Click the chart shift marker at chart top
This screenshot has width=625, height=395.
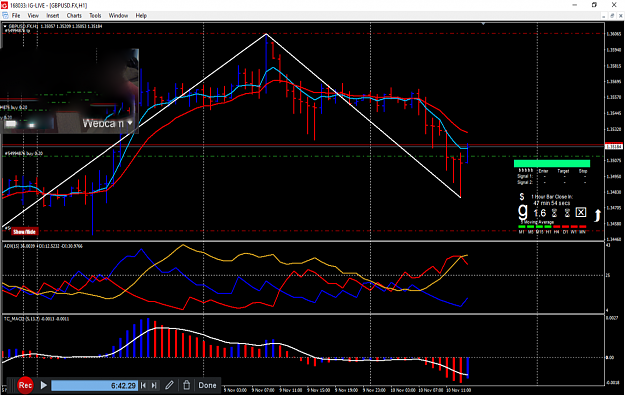tap(483, 24)
